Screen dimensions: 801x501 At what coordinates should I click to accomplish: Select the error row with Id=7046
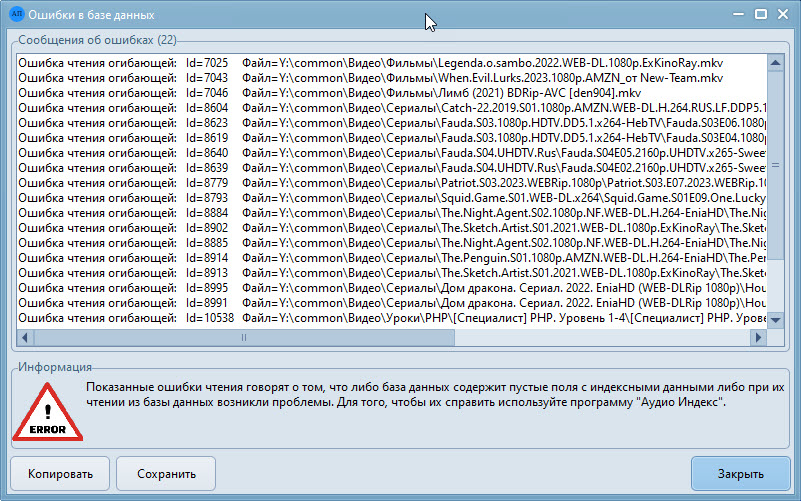(392, 93)
